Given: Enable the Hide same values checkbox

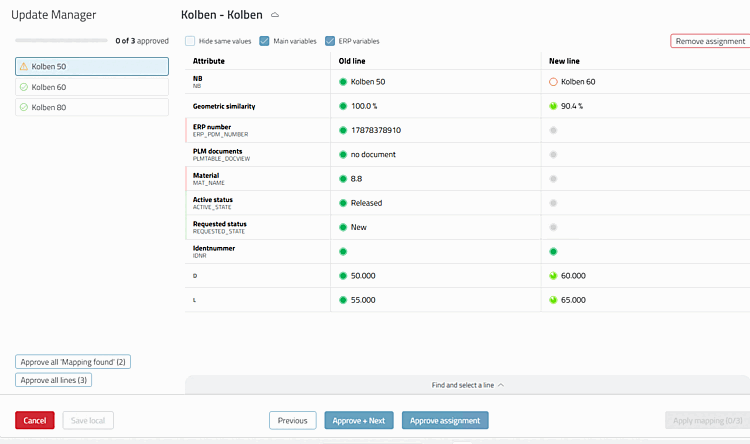Looking at the screenshot, I should coord(190,41).
